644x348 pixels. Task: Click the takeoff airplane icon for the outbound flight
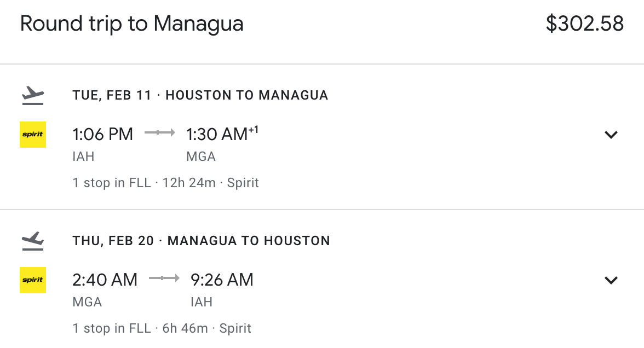pos(33,95)
